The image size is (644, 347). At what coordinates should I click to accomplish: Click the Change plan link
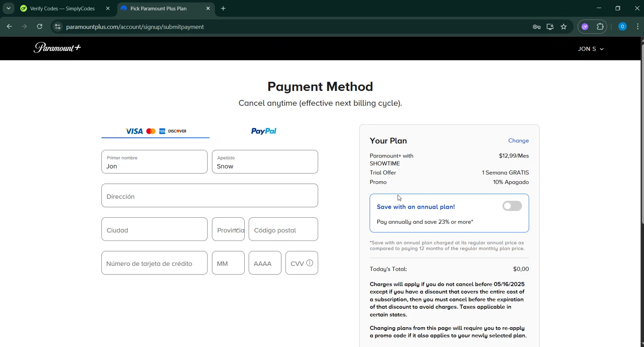click(x=518, y=140)
